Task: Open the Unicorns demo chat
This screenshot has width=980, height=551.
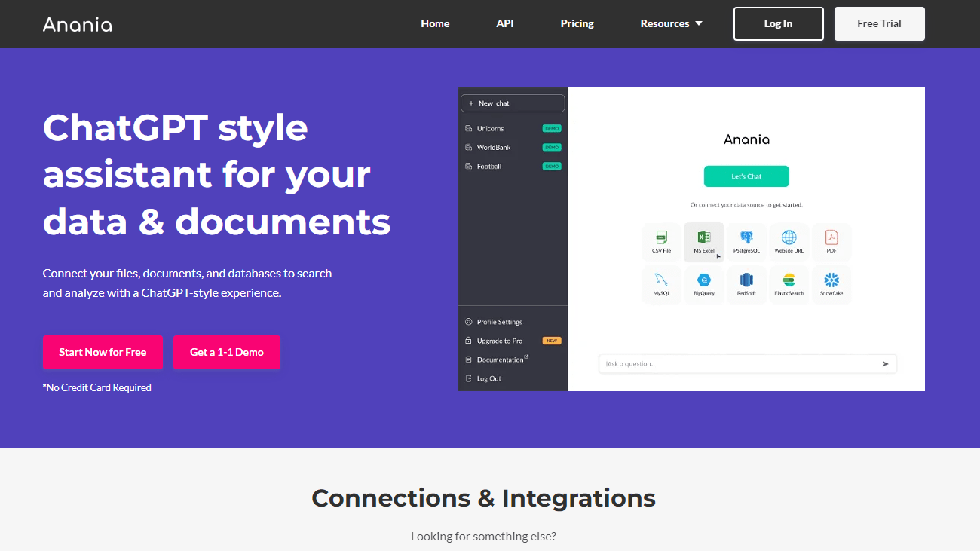Action: tap(491, 129)
